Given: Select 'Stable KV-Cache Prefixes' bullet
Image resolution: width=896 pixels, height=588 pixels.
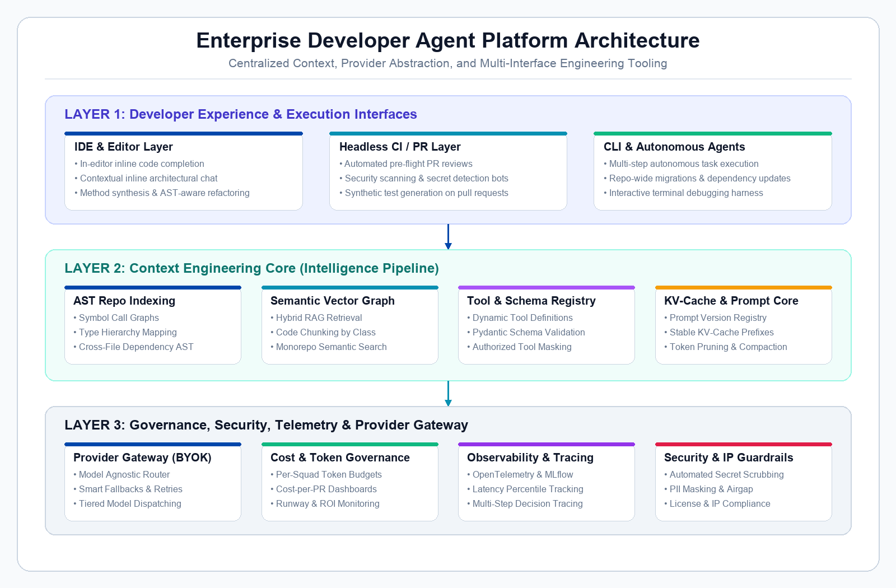Looking at the screenshot, I should pos(719,332).
